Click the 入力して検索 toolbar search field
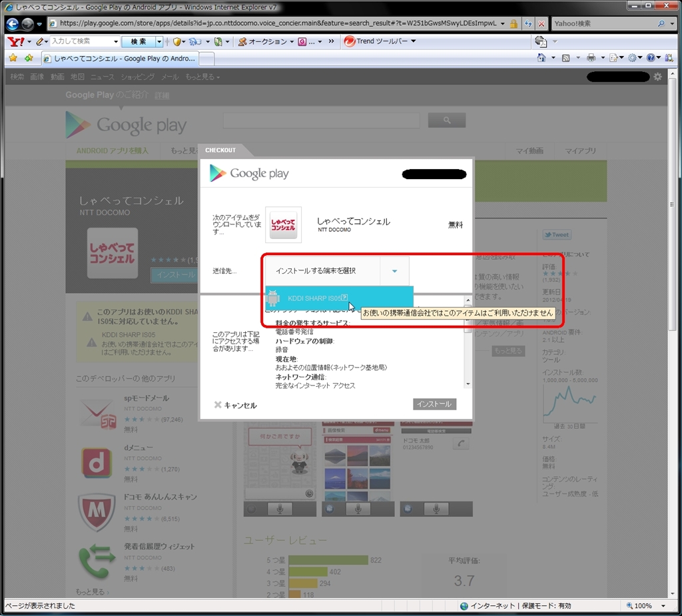The width and height of the screenshot is (682, 616). (x=82, y=41)
